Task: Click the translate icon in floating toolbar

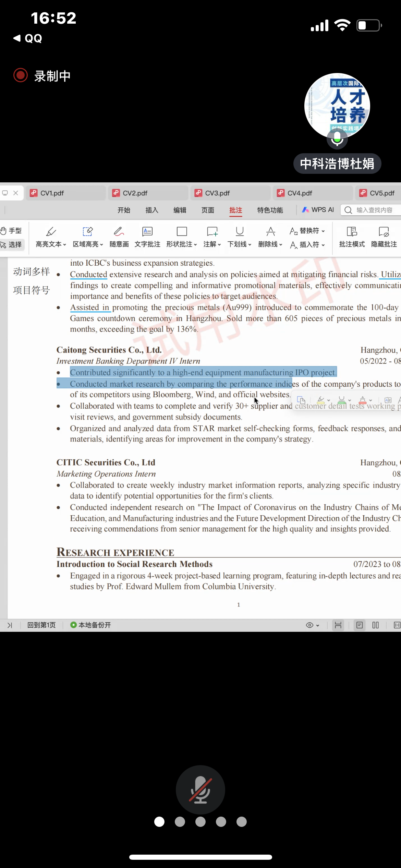Action: (x=388, y=400)
